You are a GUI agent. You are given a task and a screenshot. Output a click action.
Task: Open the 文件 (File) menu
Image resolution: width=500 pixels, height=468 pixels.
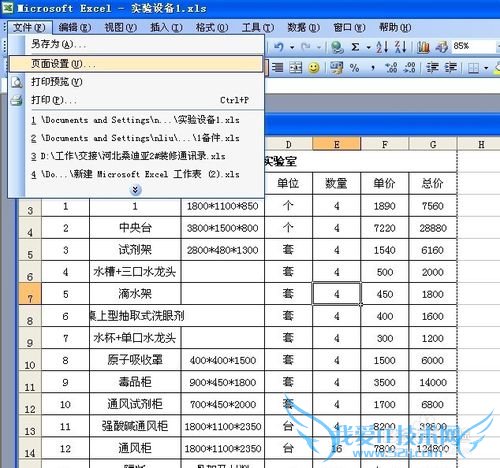pos(29,27)
